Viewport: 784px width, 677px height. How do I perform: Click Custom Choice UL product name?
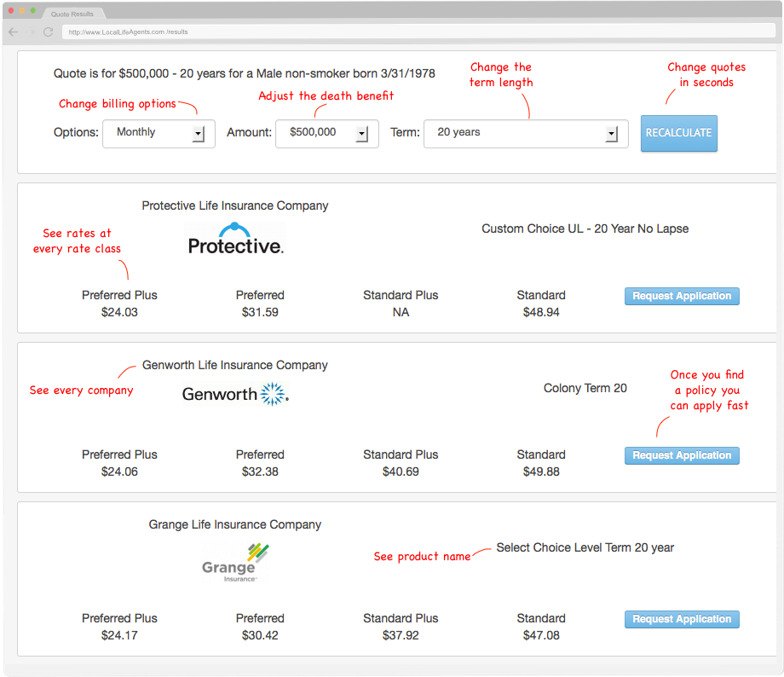coord(585,229)
